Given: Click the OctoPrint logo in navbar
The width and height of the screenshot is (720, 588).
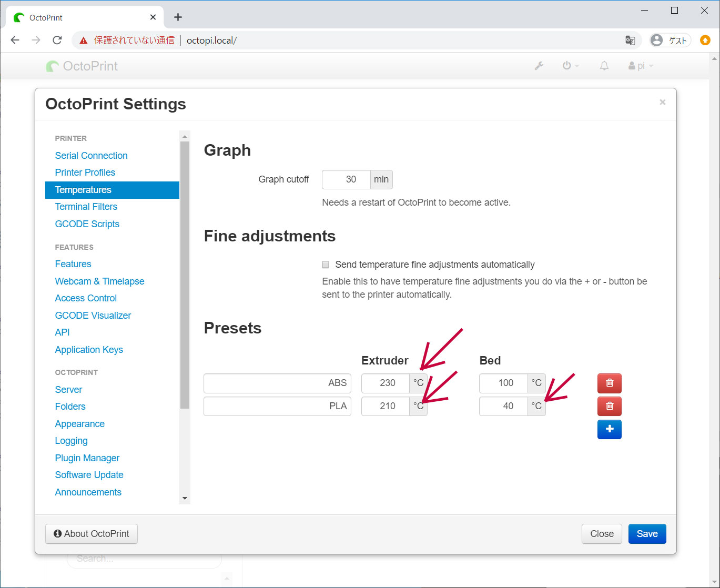Looking at the screenshot, I should pyautogui.click(x=82, y=66).
